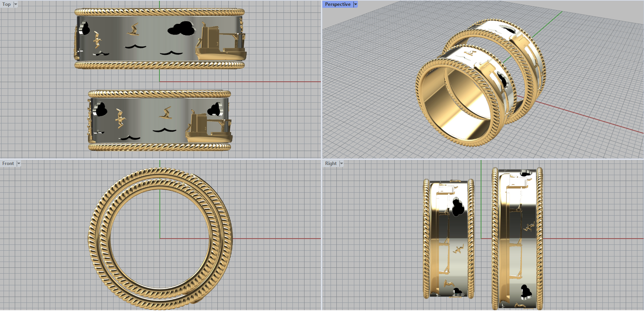Click the rightmost wave cutout on upper ring in Top view
The image size is (644, 311).
tap(171, 53)
